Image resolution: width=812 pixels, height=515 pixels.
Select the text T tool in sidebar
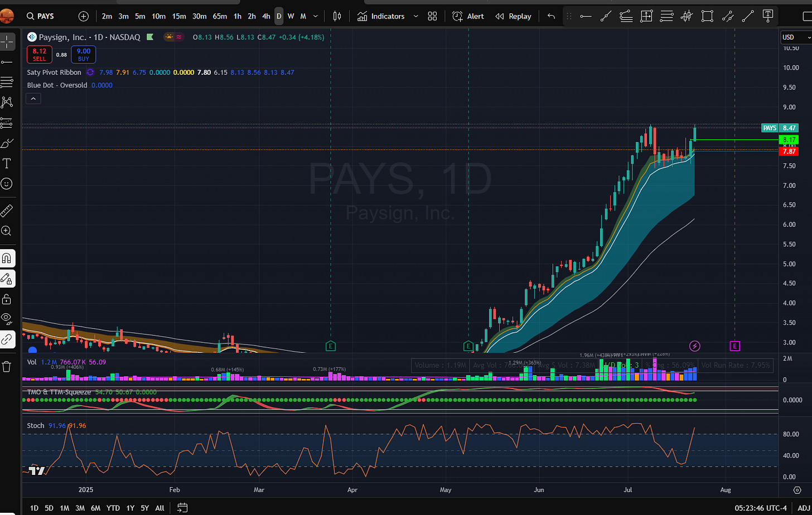click(x=7, y=163)
